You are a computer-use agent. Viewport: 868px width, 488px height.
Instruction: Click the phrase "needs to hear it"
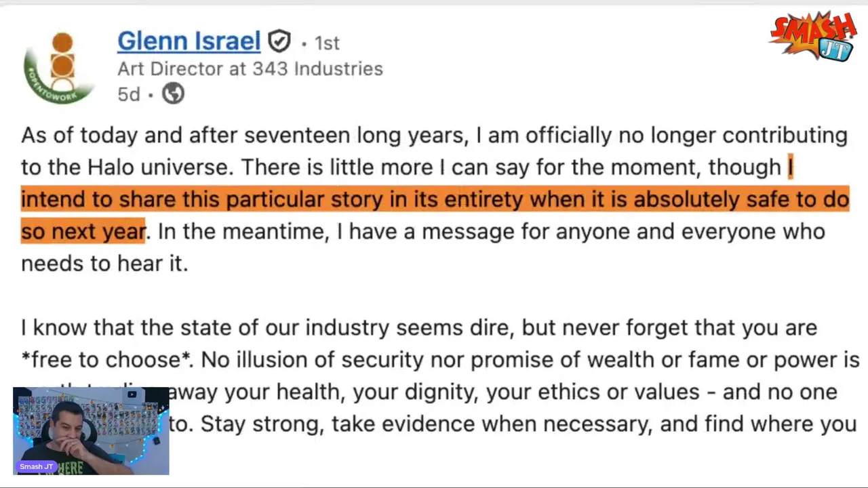(104, 263)
